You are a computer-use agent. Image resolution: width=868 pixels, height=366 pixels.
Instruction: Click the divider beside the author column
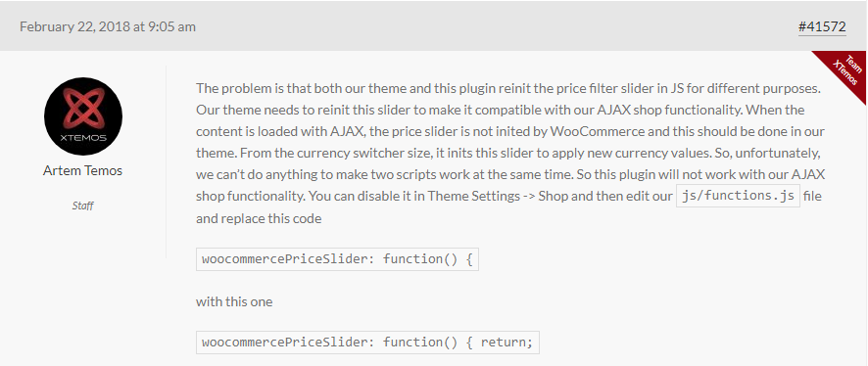(167, 162)
